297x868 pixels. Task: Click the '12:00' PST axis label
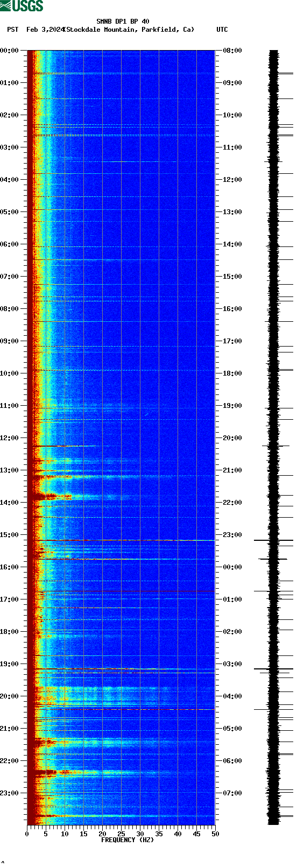click(10, 438)
